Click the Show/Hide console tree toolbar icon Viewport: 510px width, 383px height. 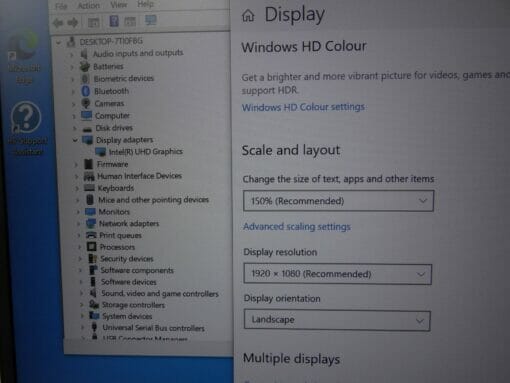(94, 23)
